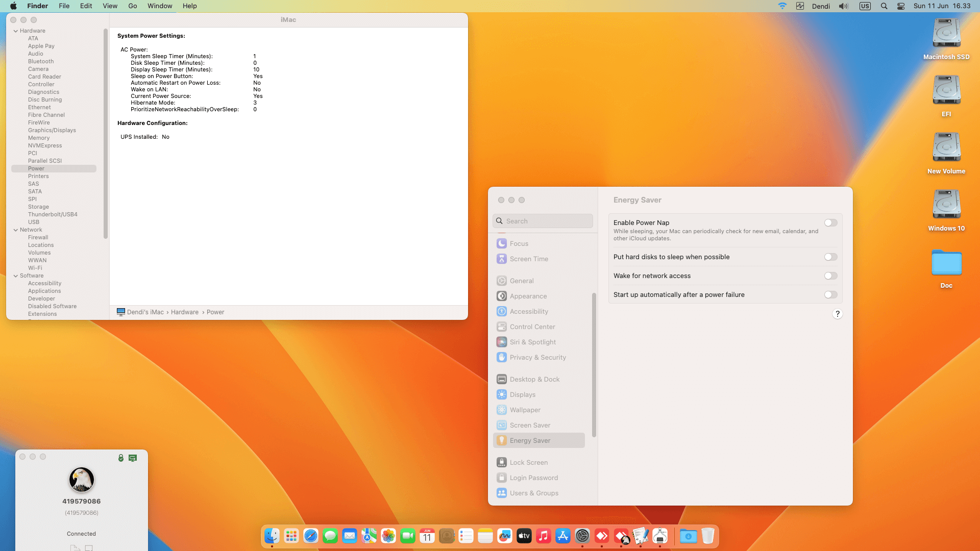Select the Windows 10 desktop drive
The image size is (980, 551).
(946, 211)
